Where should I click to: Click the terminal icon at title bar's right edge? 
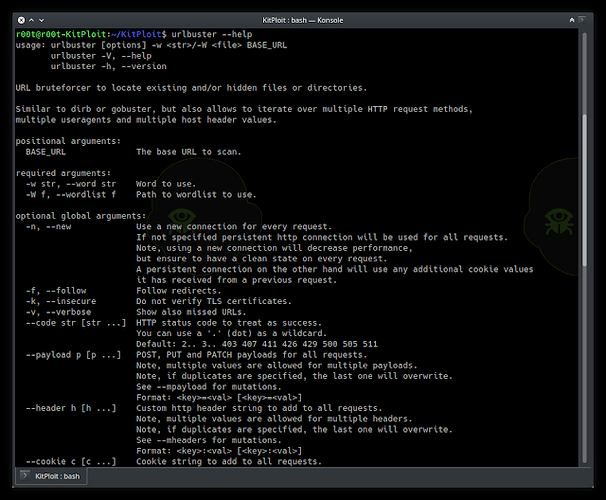coord(582,20)
